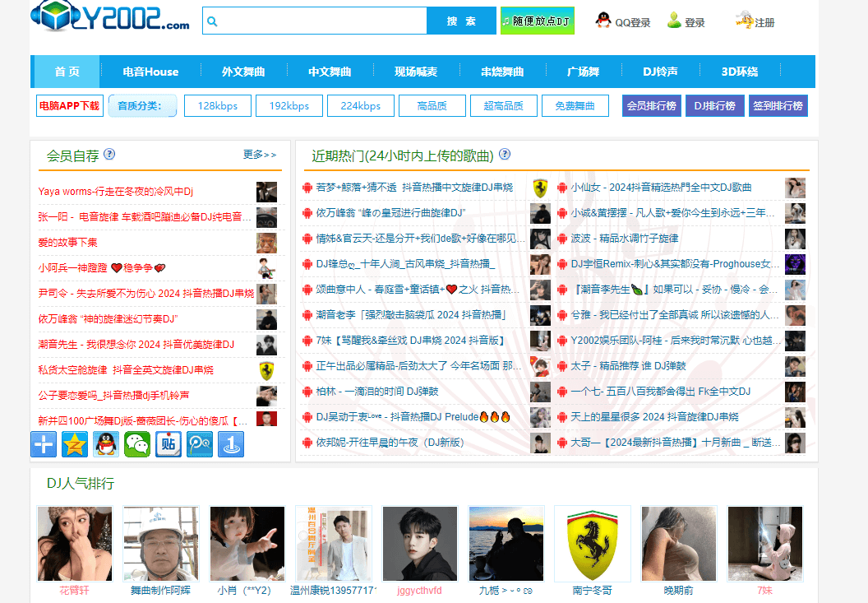Viewport: 868px width, 603px height.
Task: Open DJ 南宁冬哥 Ferrari avatar
Action: tap(593, 544)
